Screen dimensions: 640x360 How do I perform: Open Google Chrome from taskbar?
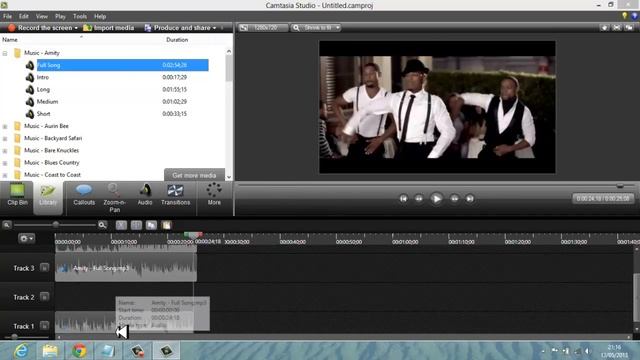(x=79, y=351)
